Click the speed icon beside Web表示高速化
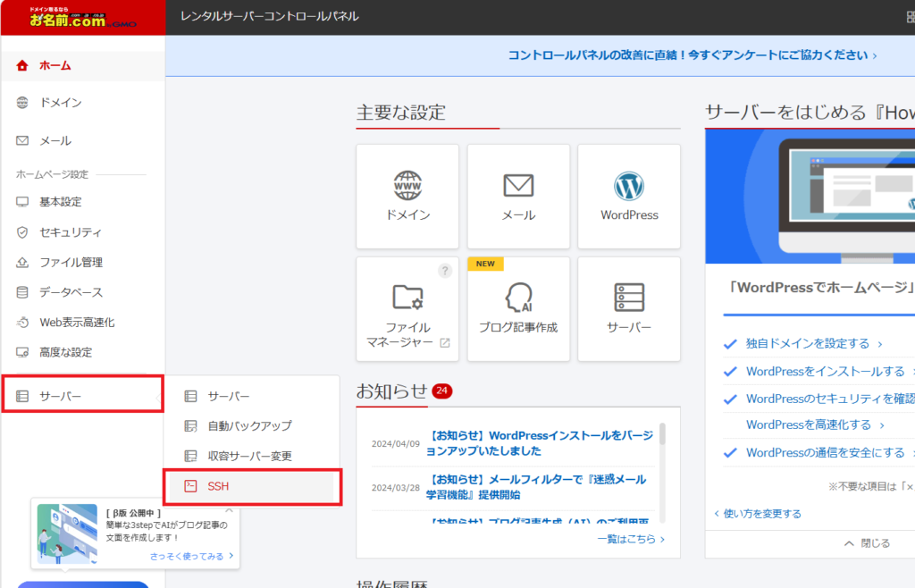 tap(22, 322)
